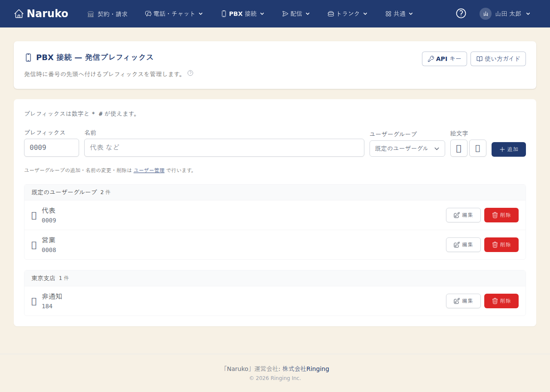550x392 pixels.
Task: Expand the 配信 menu
Action: pyautogui.click(x=296, y=14)
